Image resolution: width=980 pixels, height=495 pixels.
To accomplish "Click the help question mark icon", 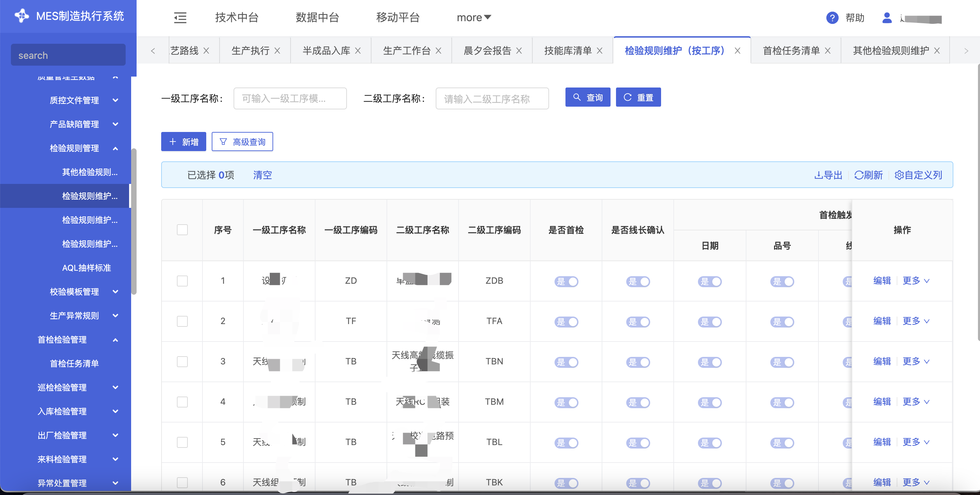I will (x=832, y=18).
